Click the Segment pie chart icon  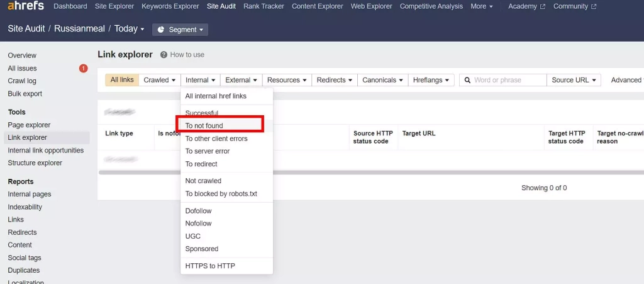point(160,30)
